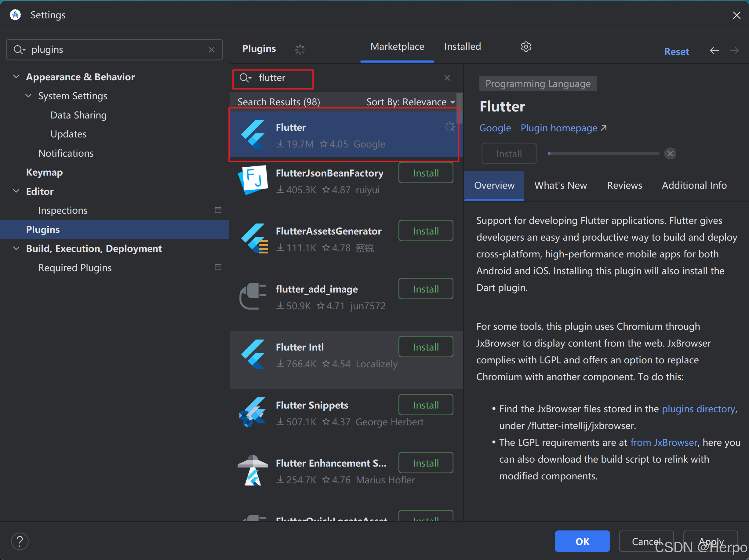The height and width of the screenshot is (560, 749).
Task: Clear the flutter marketplace search
Action: click(x=447, y=78)
